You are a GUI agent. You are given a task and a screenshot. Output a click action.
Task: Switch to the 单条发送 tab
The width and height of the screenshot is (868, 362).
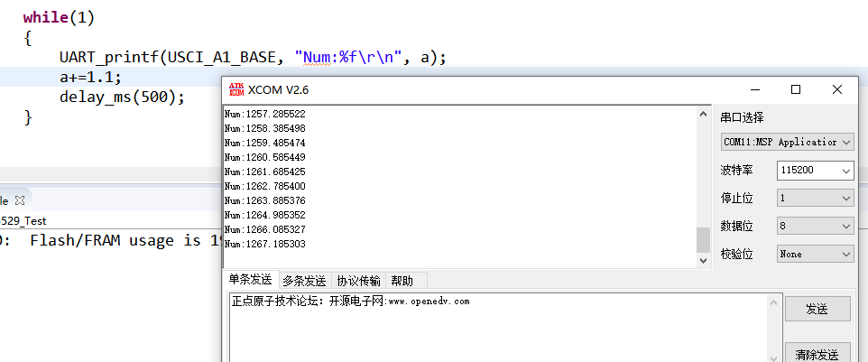[250, 280]
